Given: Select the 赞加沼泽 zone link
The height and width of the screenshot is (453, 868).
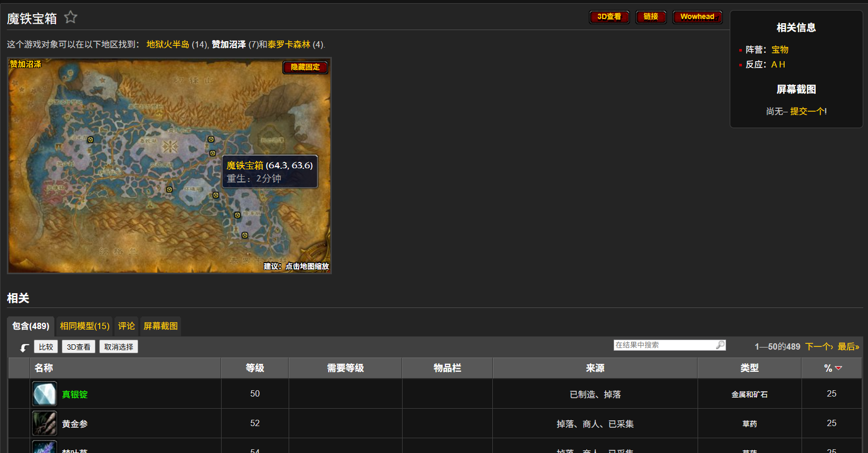Looking at the screenshot, I should pos(228,44).
